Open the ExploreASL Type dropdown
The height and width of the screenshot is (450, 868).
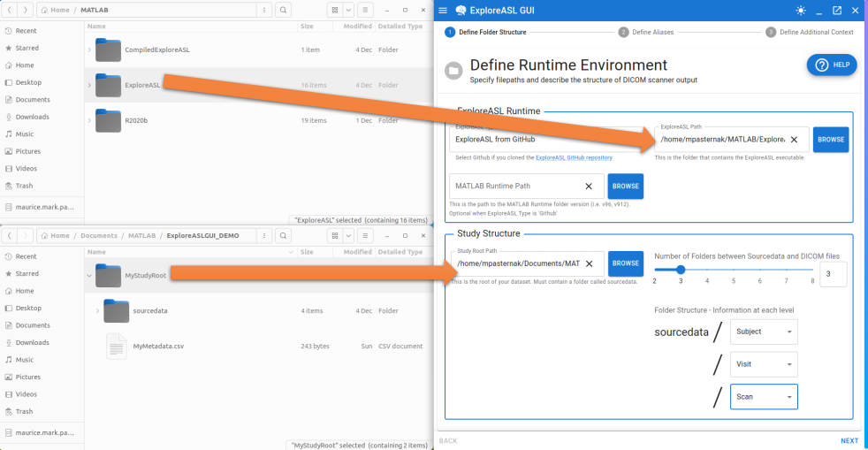[x=548, y=140]
